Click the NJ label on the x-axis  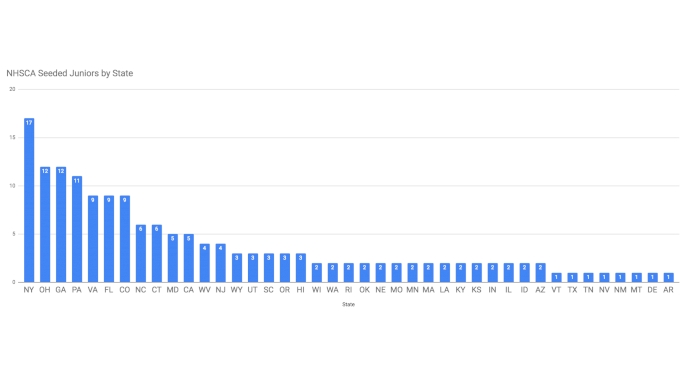221,290
